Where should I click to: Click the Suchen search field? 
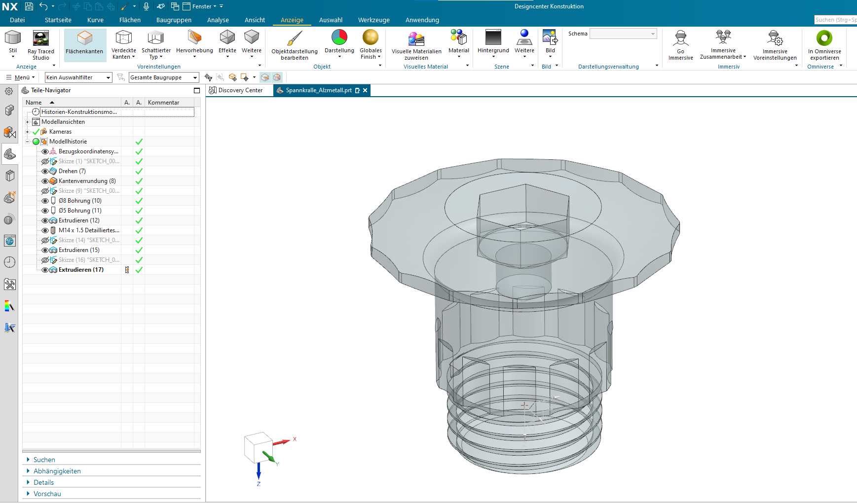coord(835,20)
